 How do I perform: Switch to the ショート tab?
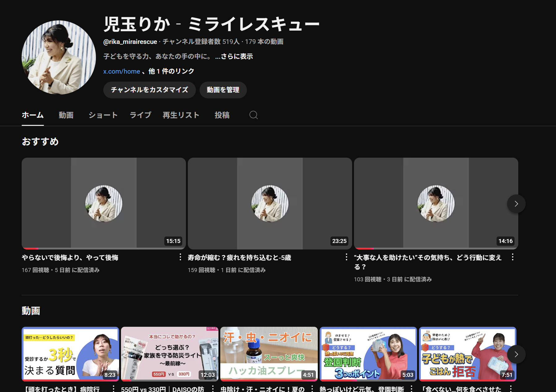pyautogui.click(x=103, y=115)
